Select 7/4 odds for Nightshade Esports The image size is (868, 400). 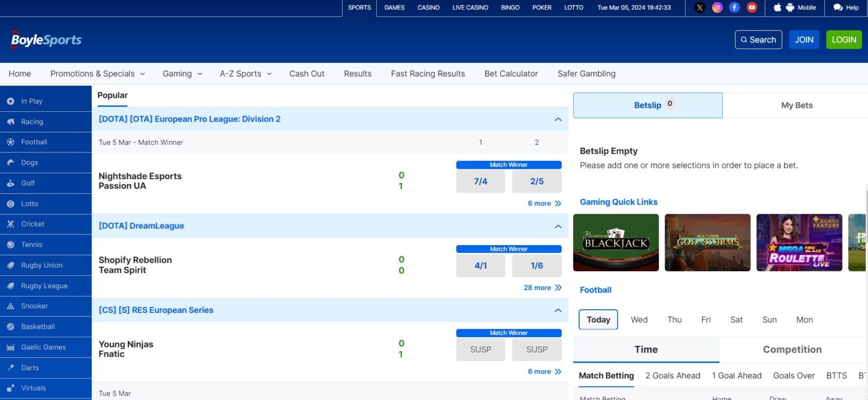(480, 181)
